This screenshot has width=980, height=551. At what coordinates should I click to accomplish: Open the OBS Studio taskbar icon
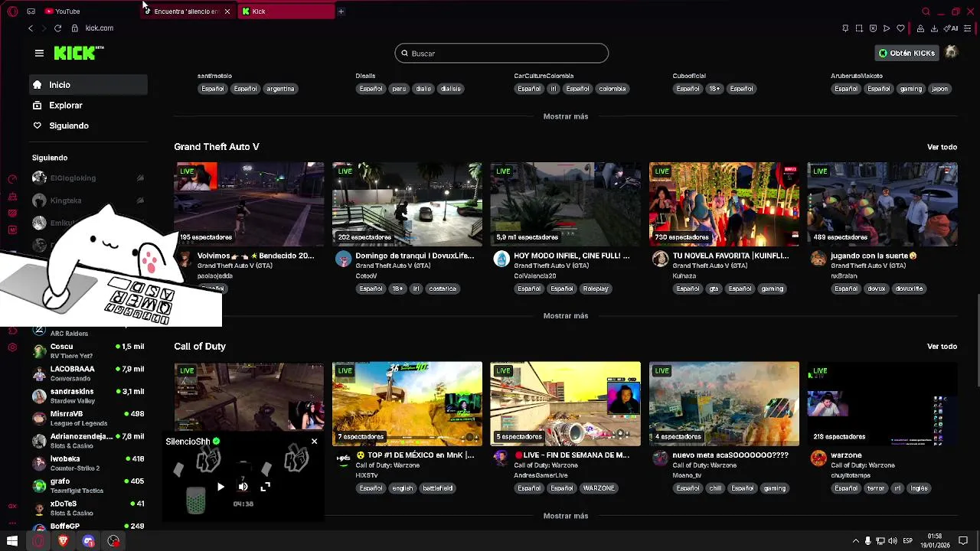113,541
